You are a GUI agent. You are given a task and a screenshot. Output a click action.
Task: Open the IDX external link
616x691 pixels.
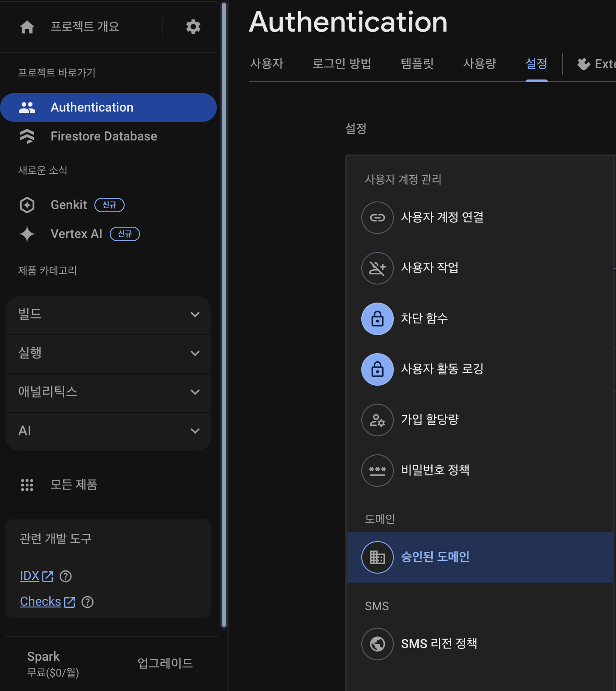pyautogui.click(x=37, y=576)
